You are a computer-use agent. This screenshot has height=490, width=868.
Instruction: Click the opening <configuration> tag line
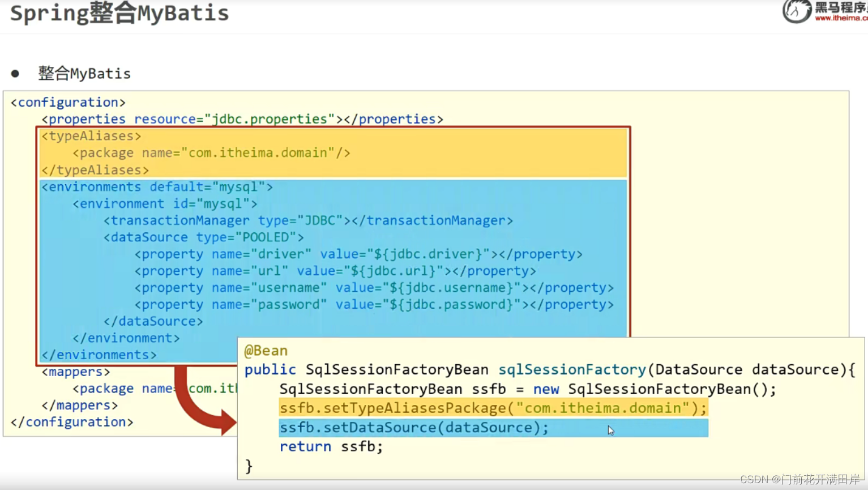tap(68, 103)
